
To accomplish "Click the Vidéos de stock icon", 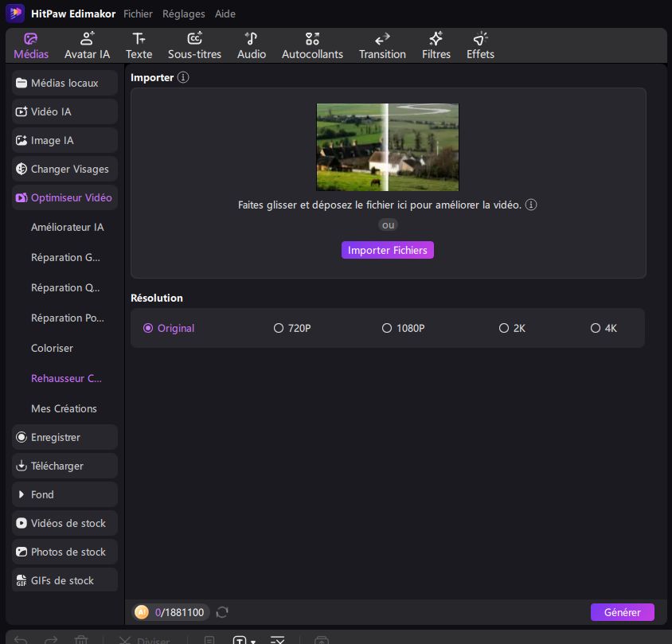I will point(21,523).
